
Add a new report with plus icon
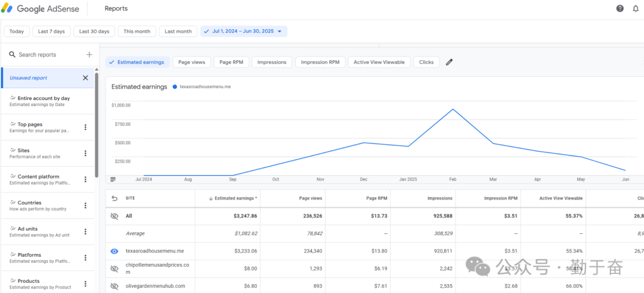[x=89, y=55]
